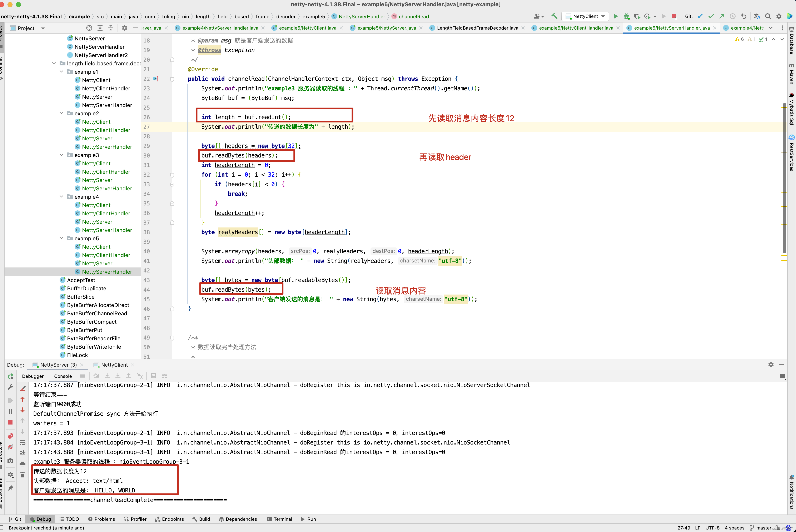The height and width of the screenshot is (532, 796).
Task: Click the Clear All trash icon in console
Action: click(x=23, y=475)
